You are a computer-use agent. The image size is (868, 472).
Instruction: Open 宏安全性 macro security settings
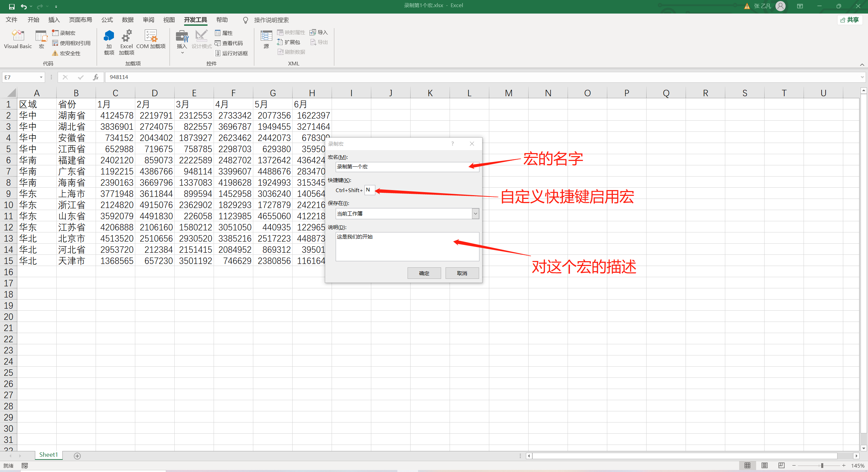(67, 53)
